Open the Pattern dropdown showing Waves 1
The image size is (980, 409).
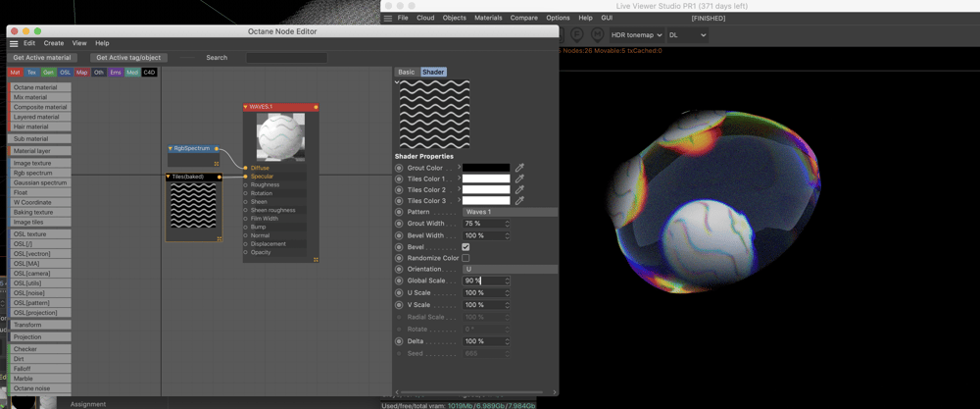click(x=510, y=212)
